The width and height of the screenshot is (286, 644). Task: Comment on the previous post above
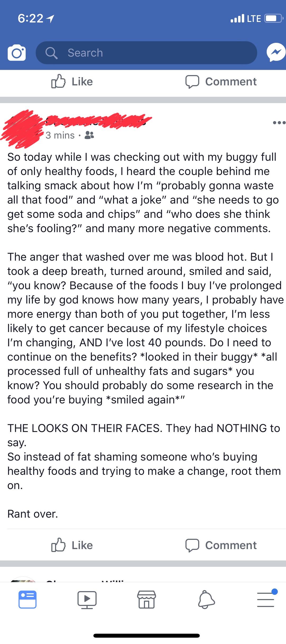(221, 82)
